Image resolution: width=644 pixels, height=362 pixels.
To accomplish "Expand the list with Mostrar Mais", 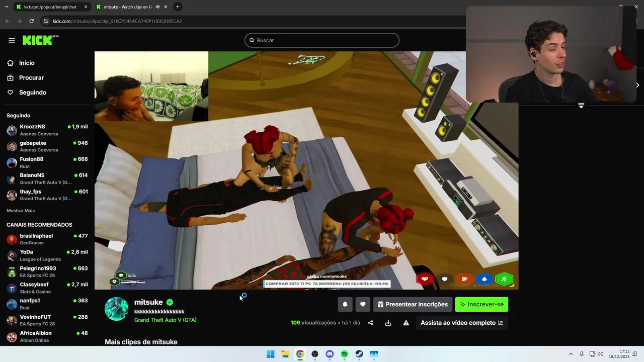I will click(21, 211).
